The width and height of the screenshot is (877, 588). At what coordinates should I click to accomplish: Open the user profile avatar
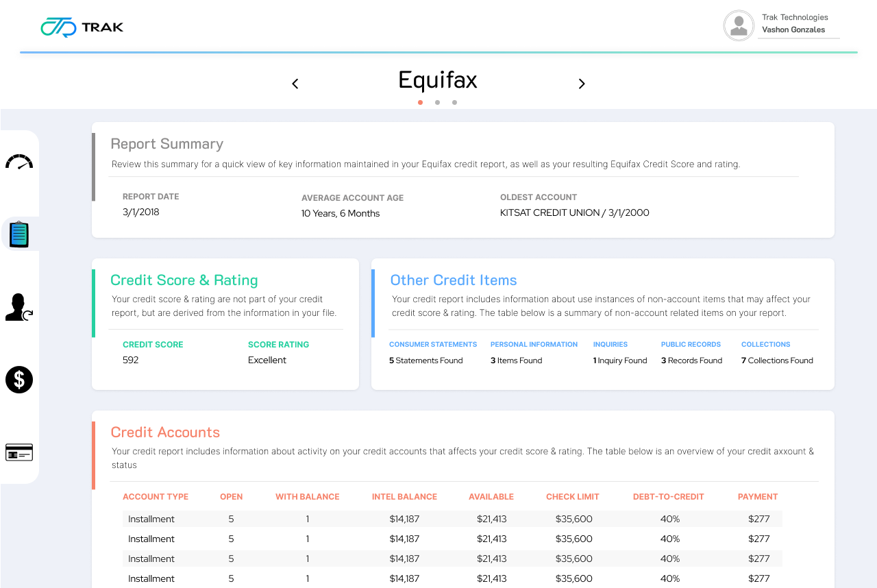(739, 25)
